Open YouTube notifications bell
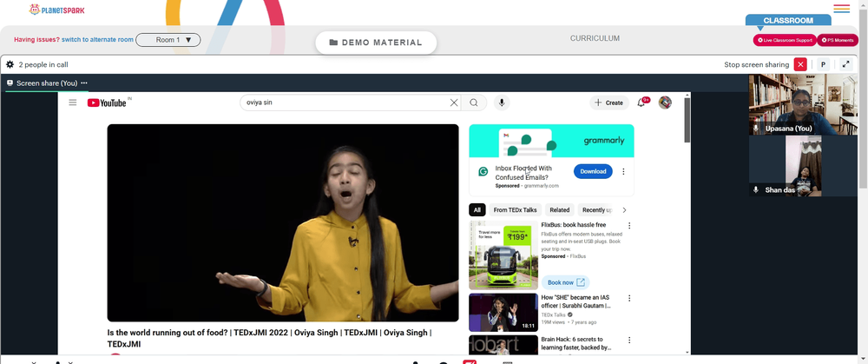This screenshot has height=364, width=868. [x=641, y=103]
